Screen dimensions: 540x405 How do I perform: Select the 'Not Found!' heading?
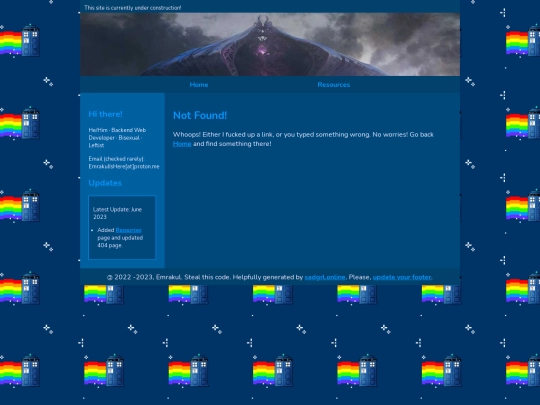(x=200, y=115)
